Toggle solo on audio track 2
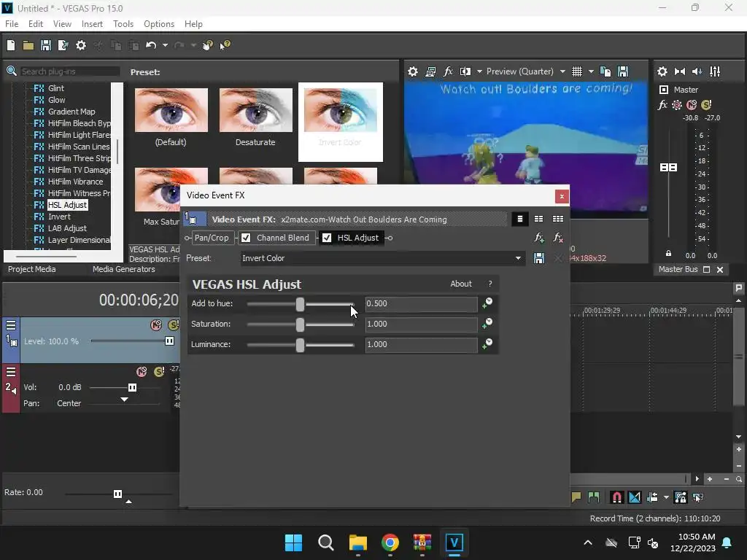 point(159,371)
